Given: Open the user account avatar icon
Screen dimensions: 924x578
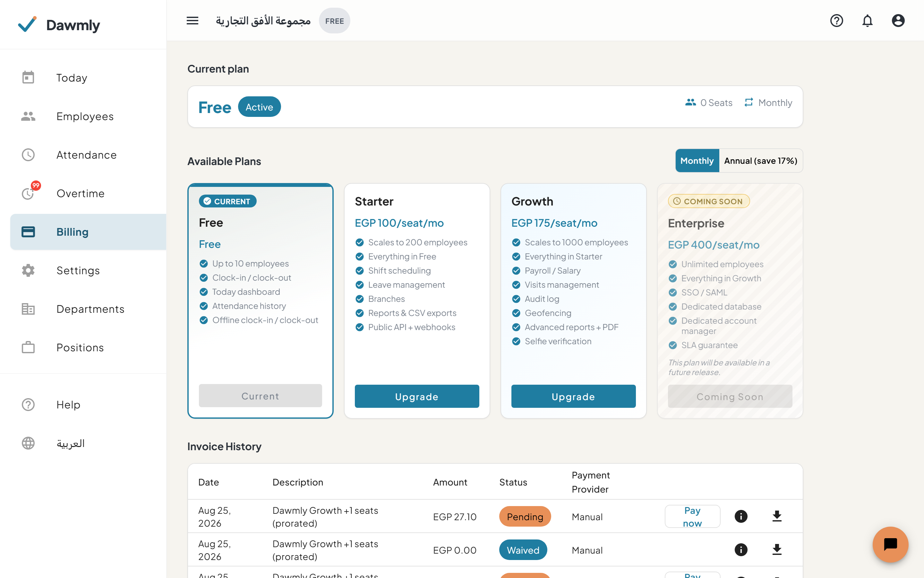Looking at the screenshot, I should 898,21.
